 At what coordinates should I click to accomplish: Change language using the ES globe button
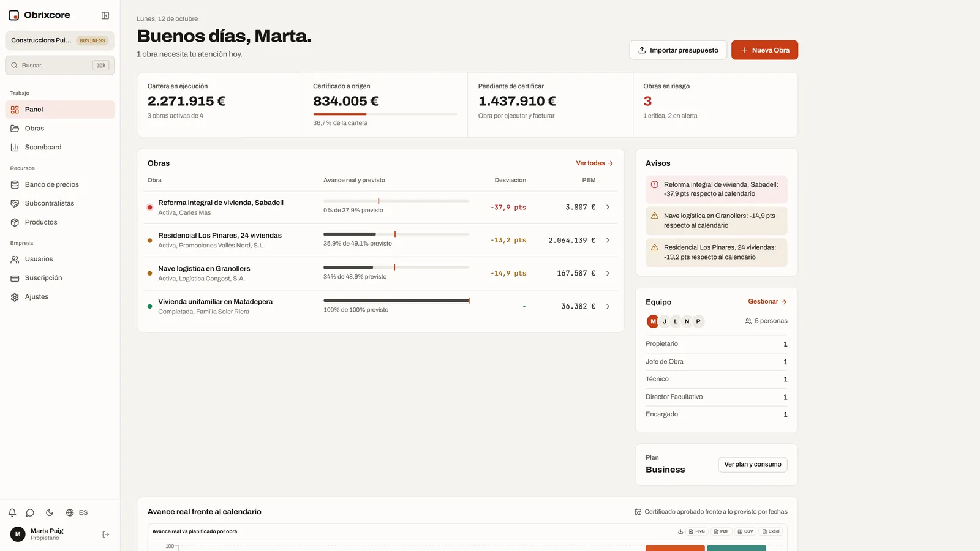77,512
